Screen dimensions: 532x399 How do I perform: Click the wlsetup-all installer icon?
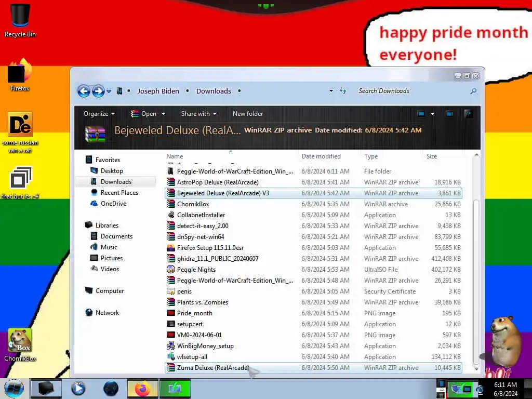170,356
